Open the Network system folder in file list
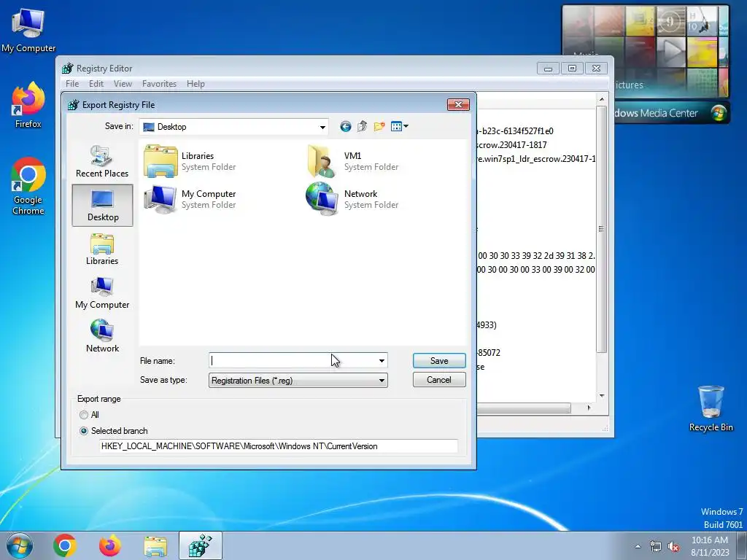The height and width of the screenshot is (560, 747). pyautogui.click(x=352, y=199)
